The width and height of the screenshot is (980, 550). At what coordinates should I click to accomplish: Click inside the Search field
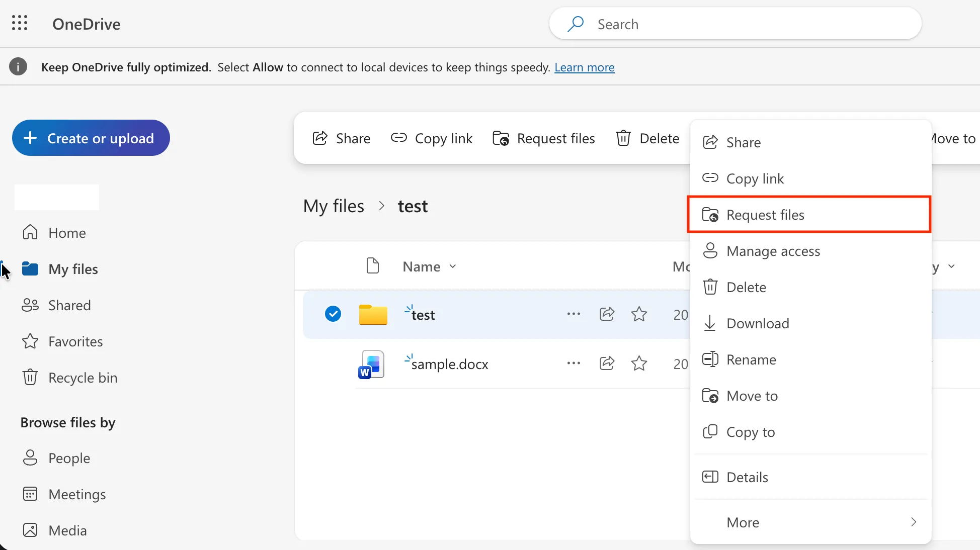(x=735, y=24)
